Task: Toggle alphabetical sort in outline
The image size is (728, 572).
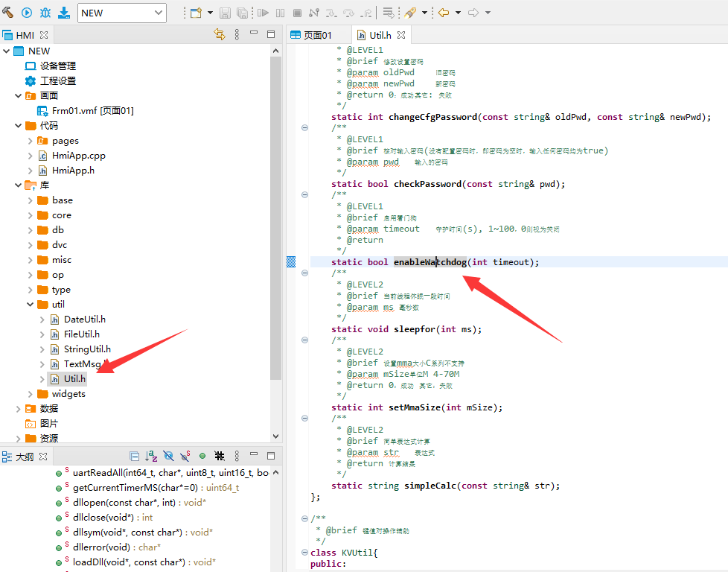Action: [151, 457]
